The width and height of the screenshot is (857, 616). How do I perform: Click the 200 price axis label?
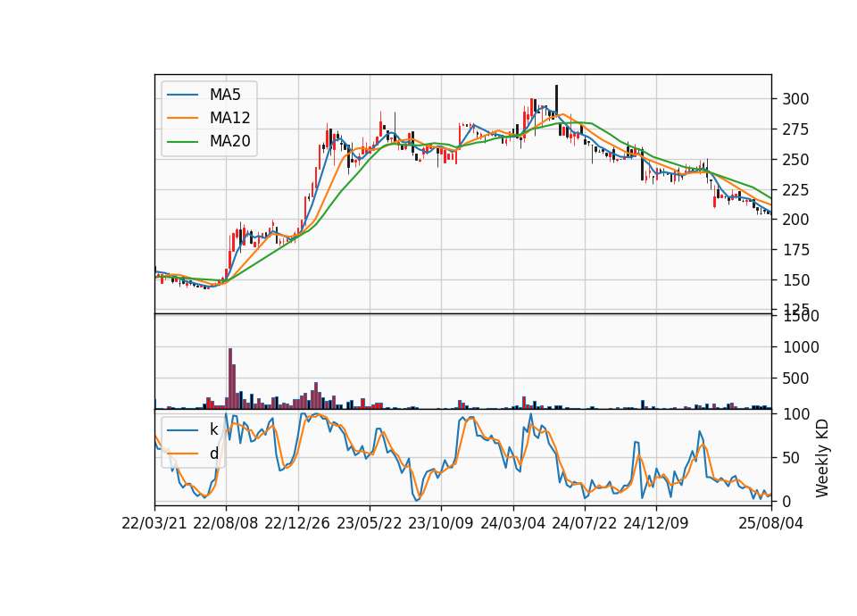pyautogui.click(x=795, y=220)
